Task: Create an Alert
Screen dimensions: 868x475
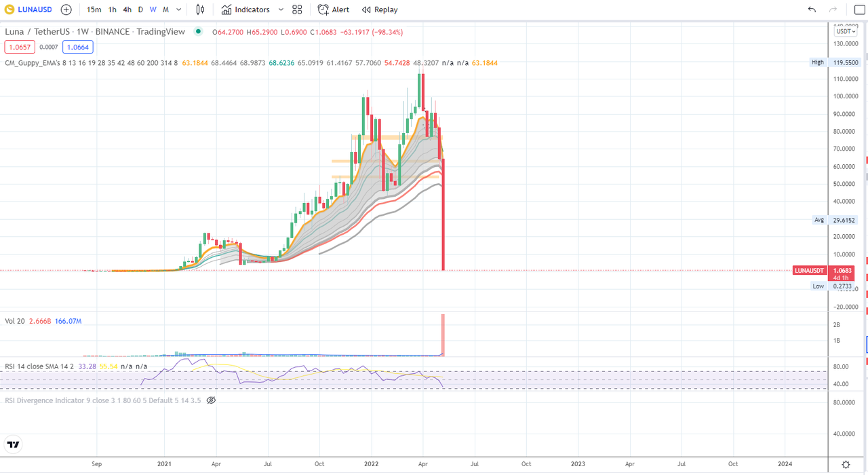Action: click(334, 9)
